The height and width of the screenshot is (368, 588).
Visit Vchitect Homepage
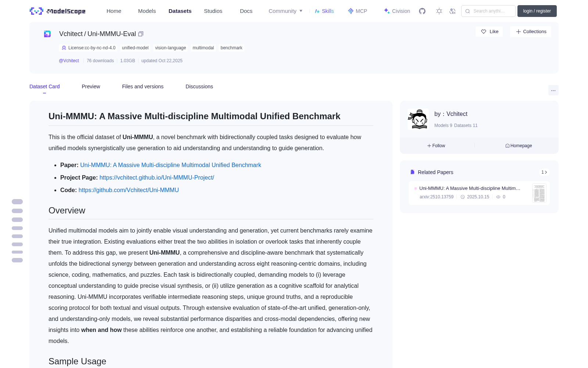[x=519, y=146]
